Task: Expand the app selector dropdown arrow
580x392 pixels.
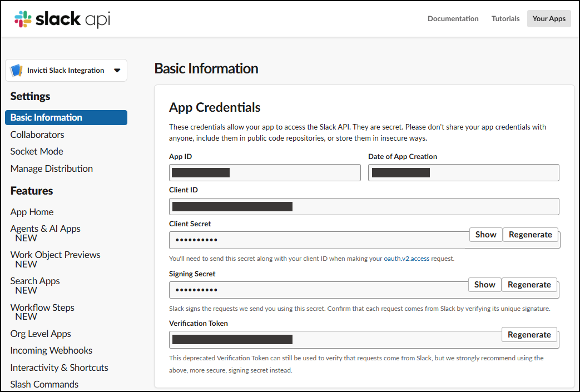Action: click(x=117, y=70)
